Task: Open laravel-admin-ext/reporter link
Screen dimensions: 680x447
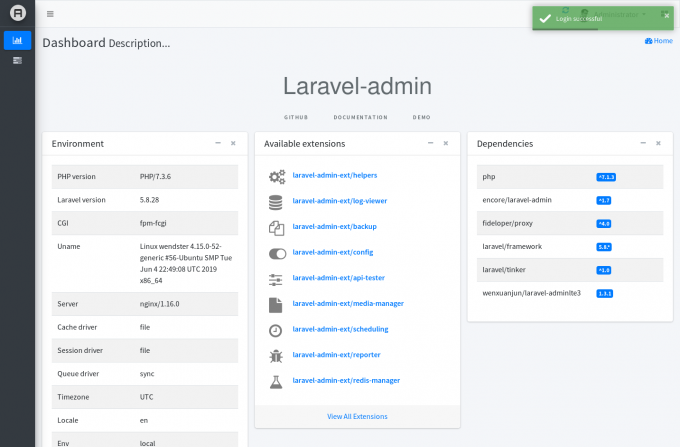Action: 336,354
